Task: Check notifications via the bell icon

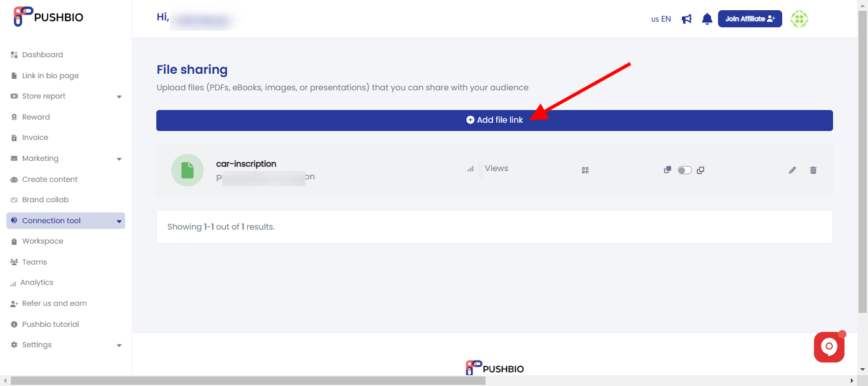Action: coord(707,18)
